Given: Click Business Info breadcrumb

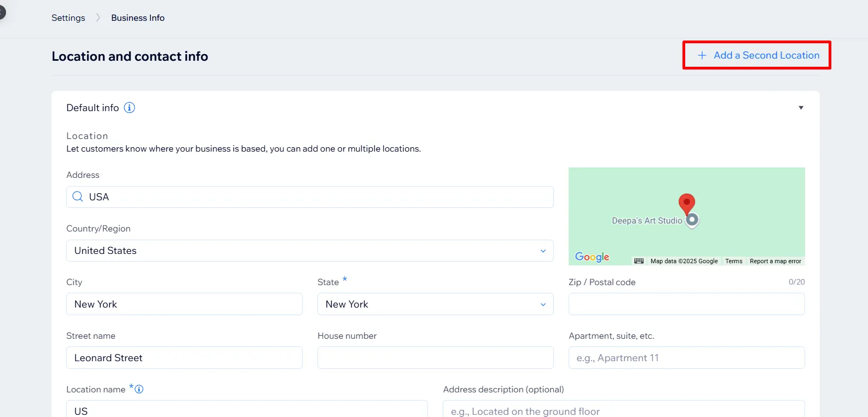Looking at the screenshot, I should (x=138, y=18).
